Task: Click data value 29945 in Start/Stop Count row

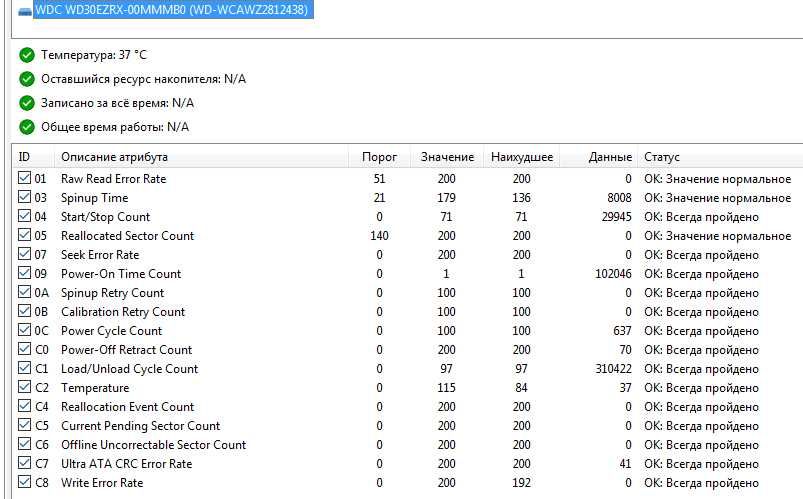Action: click(617, 217)
